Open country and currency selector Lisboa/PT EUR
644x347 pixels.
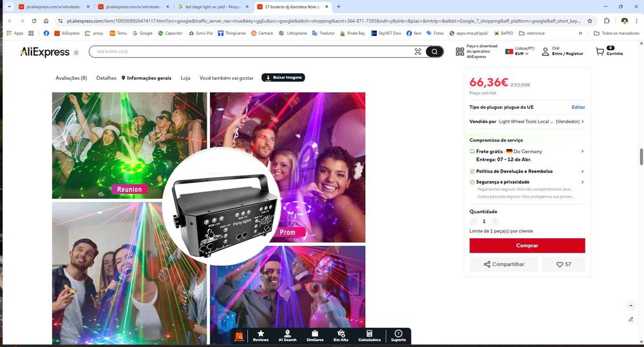pyautogui.click(x=520, y=51)
